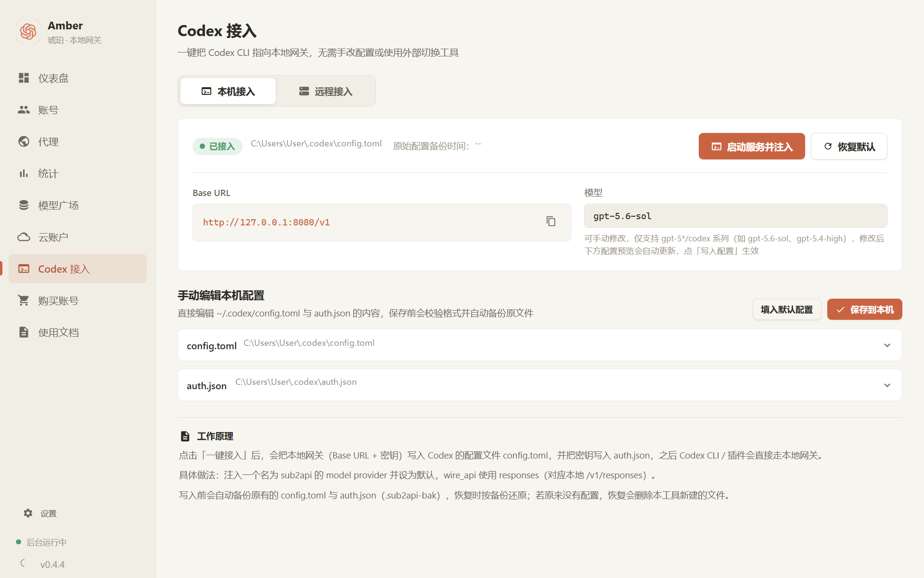
Task: Open the 仪表盘 dashboard page
Action: click(77, 78)
